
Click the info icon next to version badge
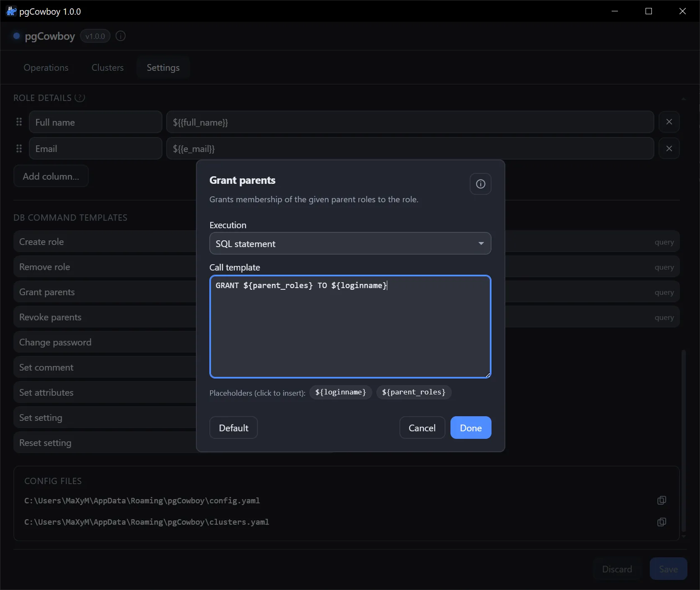121,36
